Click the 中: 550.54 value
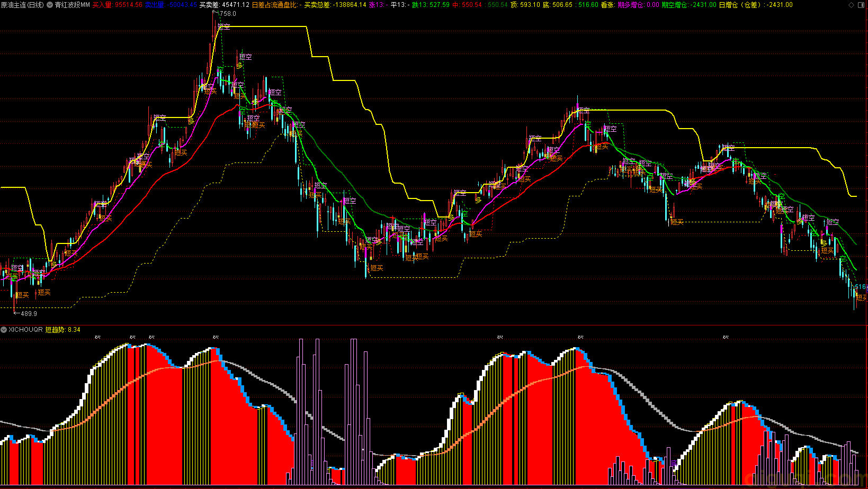The image size is (868, 489). (x=467, y=5)
